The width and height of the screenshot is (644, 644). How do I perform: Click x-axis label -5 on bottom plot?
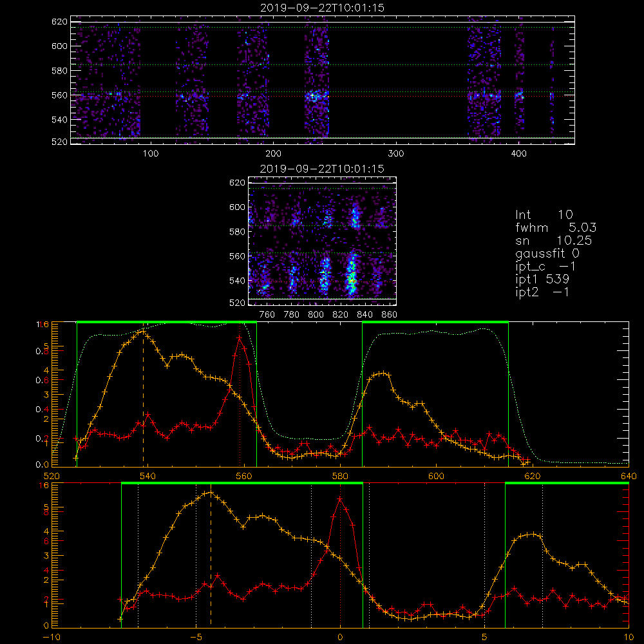pos(196,637)
